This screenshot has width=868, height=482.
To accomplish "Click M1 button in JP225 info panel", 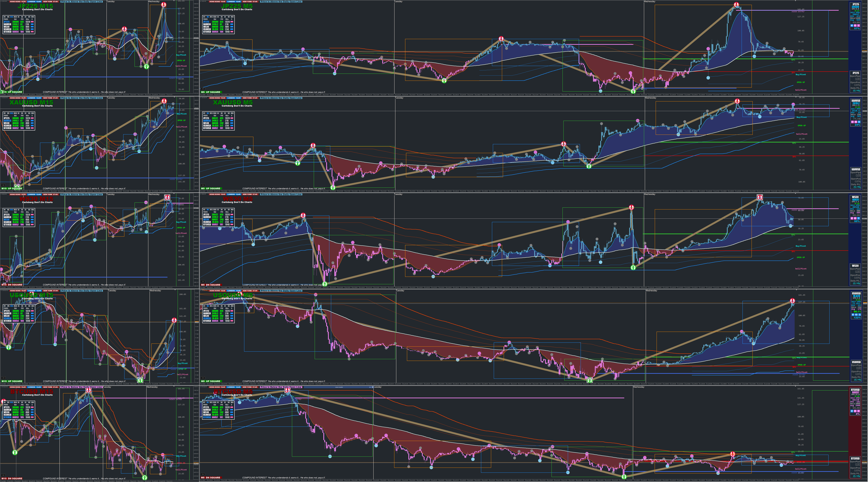I will 852,26.
